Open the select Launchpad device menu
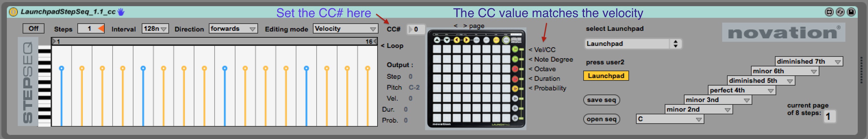This screenshot has width=868, height=139. coord(633,44)
